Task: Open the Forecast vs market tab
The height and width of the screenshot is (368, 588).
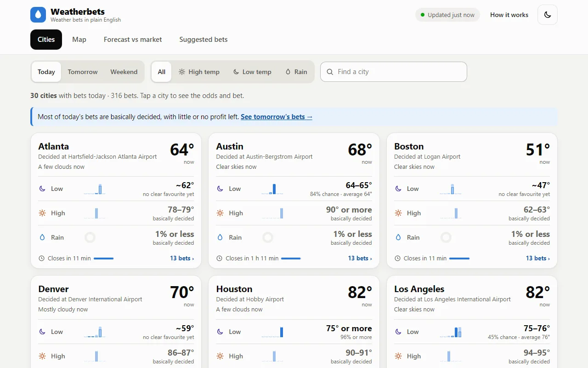Action: (x=133, y=40)
